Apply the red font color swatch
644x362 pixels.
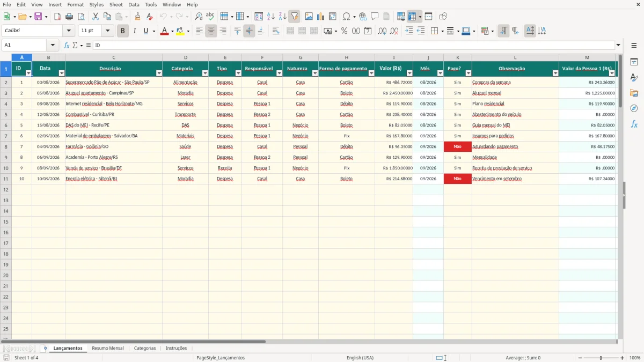[164, 31]
